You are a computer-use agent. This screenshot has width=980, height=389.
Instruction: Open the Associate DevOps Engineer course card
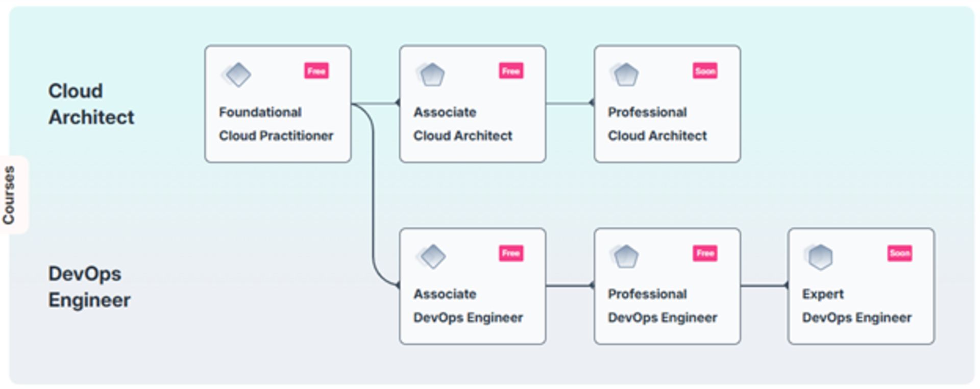pyautogui.click(x=473, y=286)
